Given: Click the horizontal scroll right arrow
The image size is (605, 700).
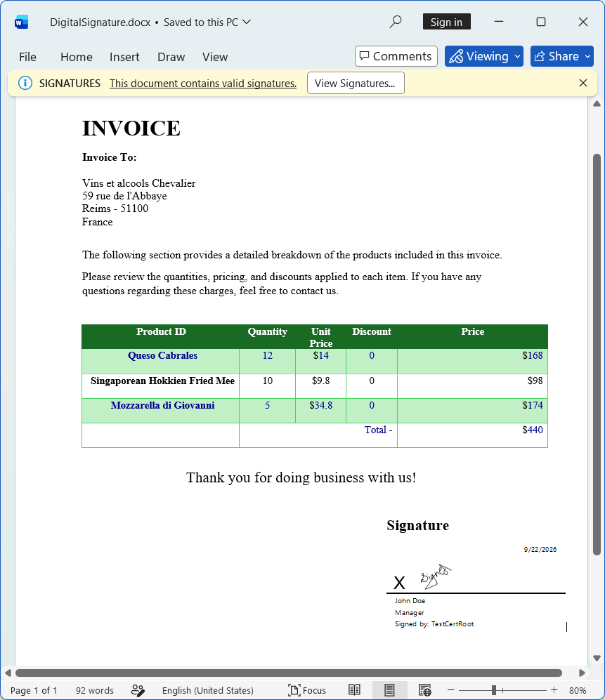Looking at the screenshot, I should 582,673.
